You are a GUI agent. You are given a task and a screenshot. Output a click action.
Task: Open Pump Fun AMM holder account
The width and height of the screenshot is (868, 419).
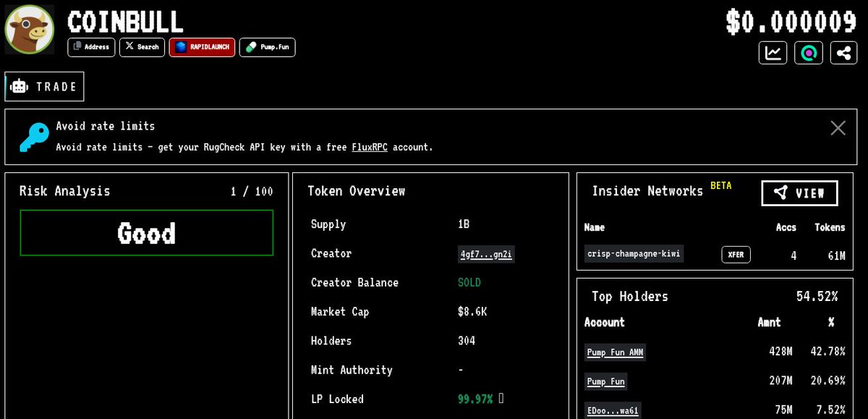click(x=614, y=352)
